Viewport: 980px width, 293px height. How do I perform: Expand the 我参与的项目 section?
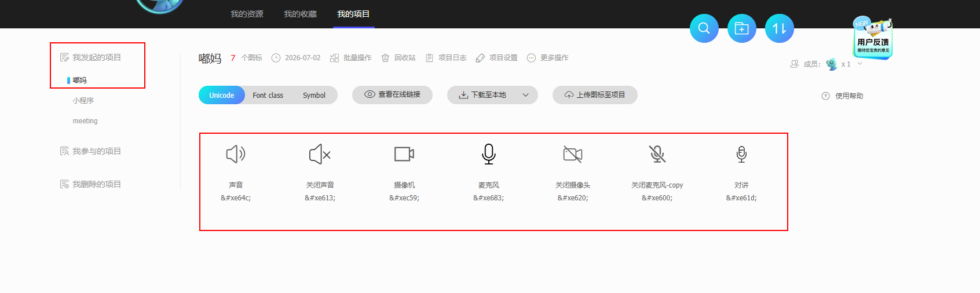(90, 151)
